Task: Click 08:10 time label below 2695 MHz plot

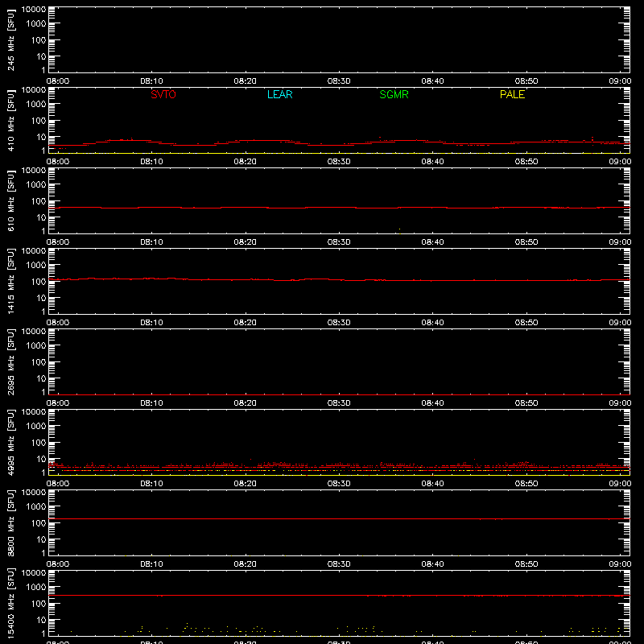Action: pyautogui.click(x=151, y=403)
